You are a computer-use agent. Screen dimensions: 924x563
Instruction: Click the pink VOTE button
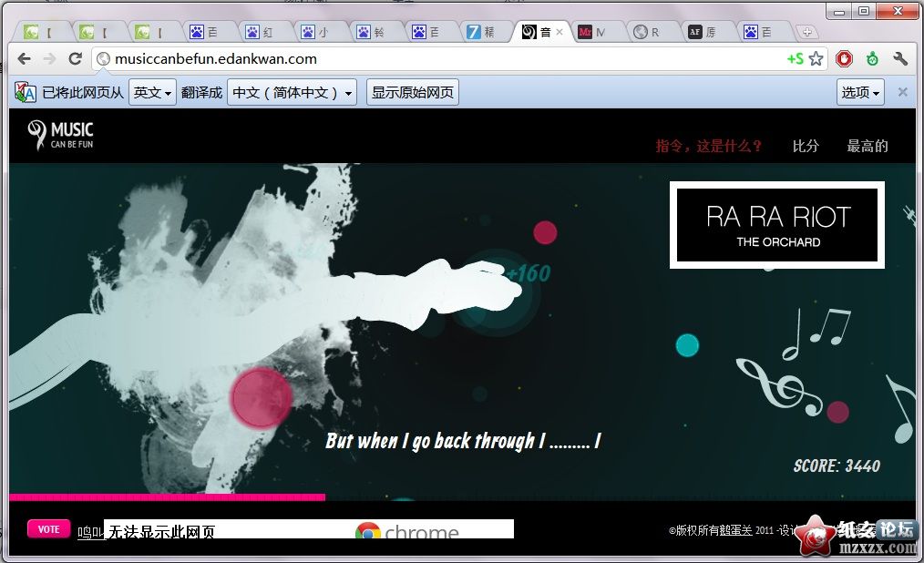pyautogui.click(x=49, y=529)
